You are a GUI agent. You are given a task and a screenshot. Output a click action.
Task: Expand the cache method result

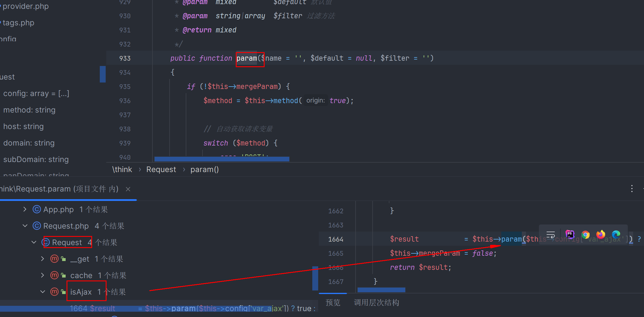point(43,275)
